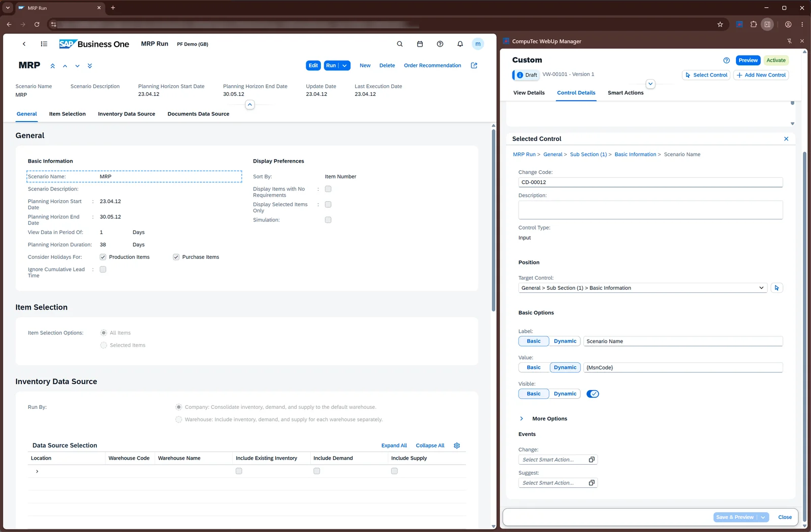This screenshot has height=532, width=811.
Task: Click the Edit button
Action: tap(313, 65)
